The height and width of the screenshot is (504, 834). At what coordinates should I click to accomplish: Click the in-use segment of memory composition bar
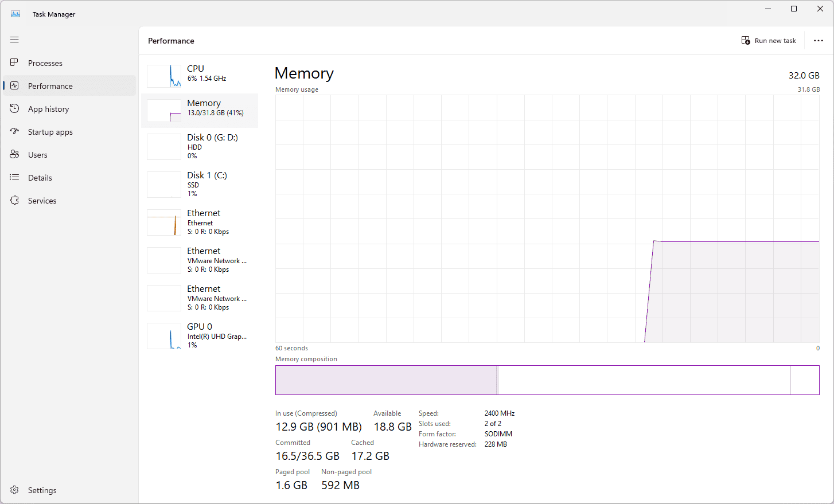(x=385, y=380)
